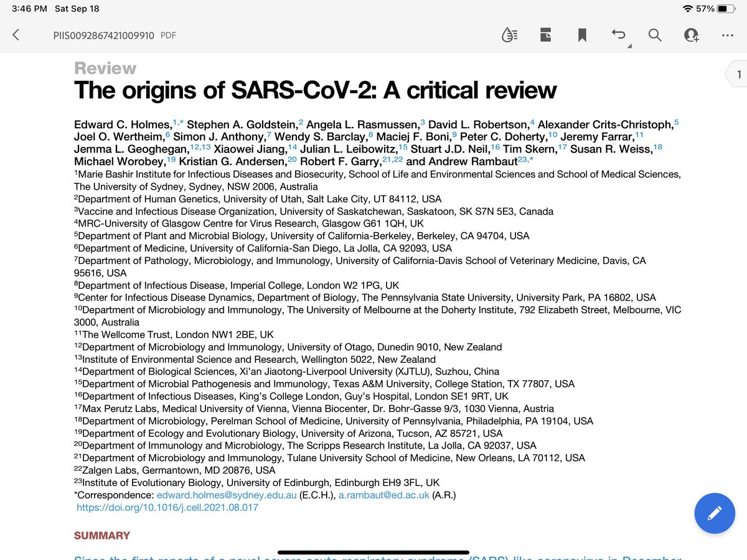The image size is (747, 560).
Task: Open the Liquid Mode reading icon
Action: [509, 35]
